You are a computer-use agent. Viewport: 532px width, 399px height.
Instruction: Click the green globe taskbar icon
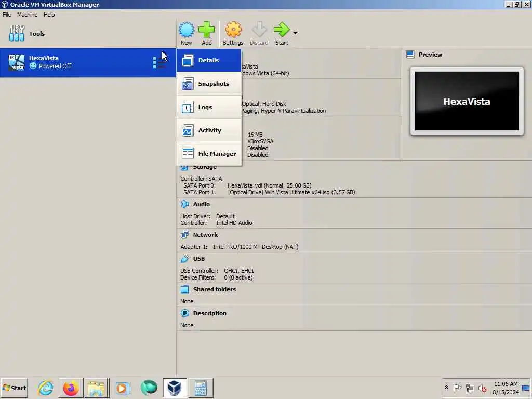click(x=149, y=388)
